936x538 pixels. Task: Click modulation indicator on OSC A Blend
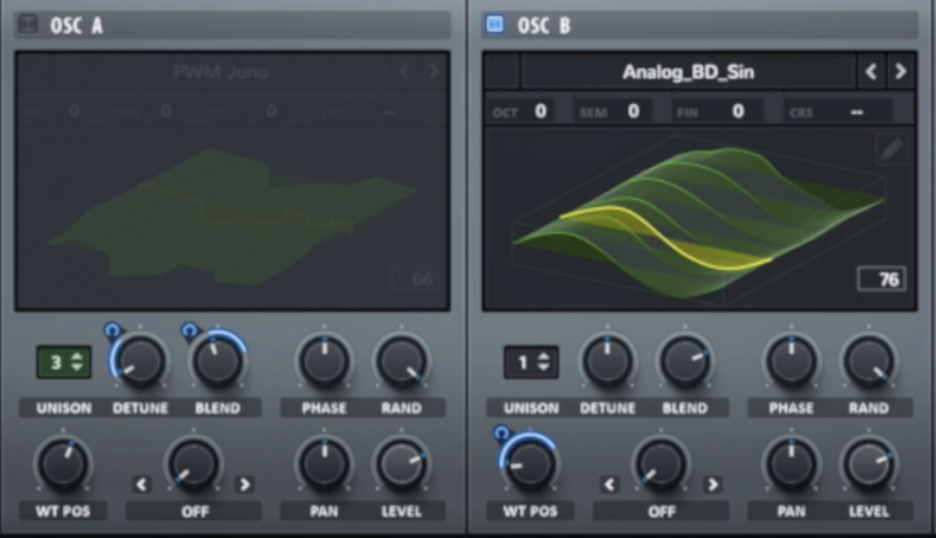(189, 330)
